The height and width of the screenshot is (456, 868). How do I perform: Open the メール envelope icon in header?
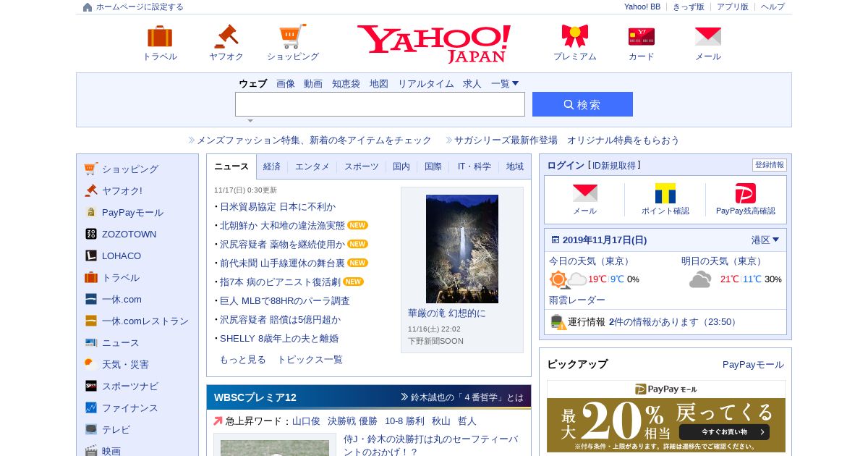(x=708, y=36)
